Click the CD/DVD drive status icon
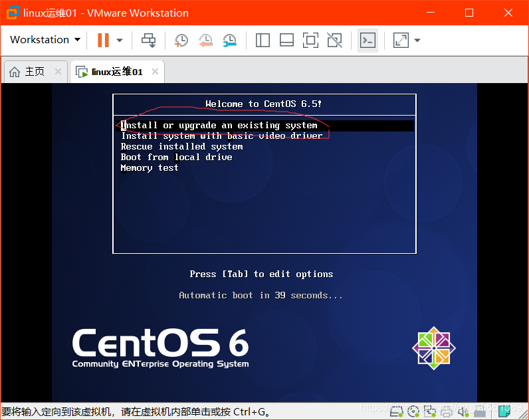The width and height of the screenshot is (529, 420). (413, 411)
